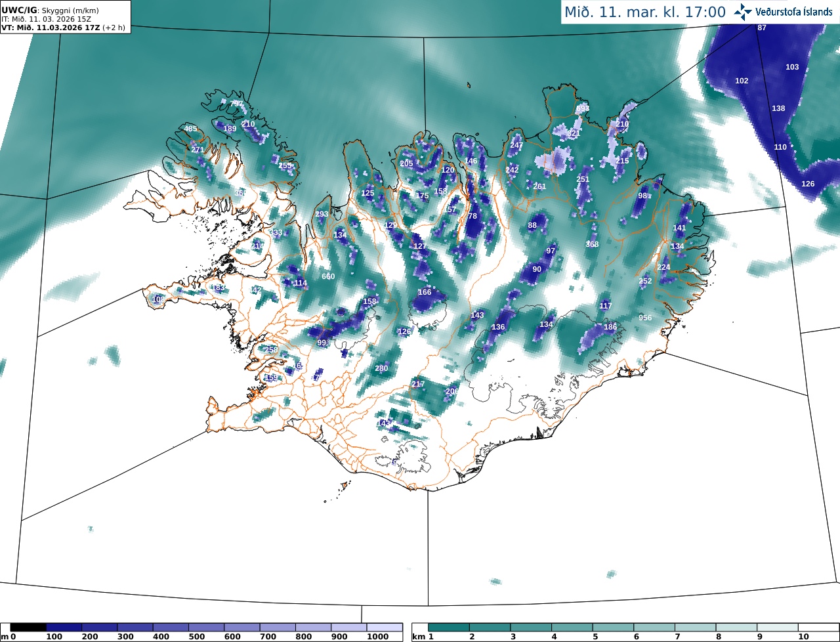Click the visibility value 293 in the northwest

322,215
